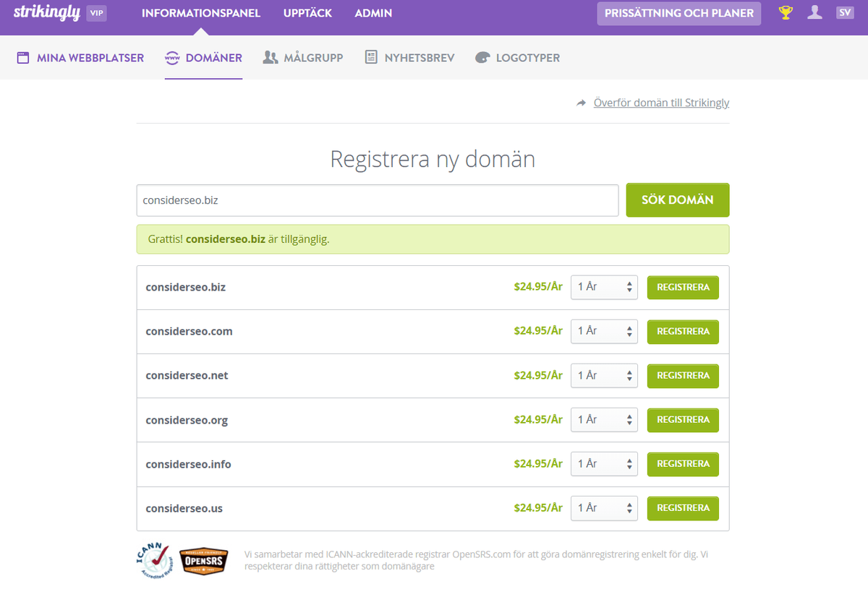868x597 pixels.
Task: Register considerseo.biz
Action: [x=683, y=287]
